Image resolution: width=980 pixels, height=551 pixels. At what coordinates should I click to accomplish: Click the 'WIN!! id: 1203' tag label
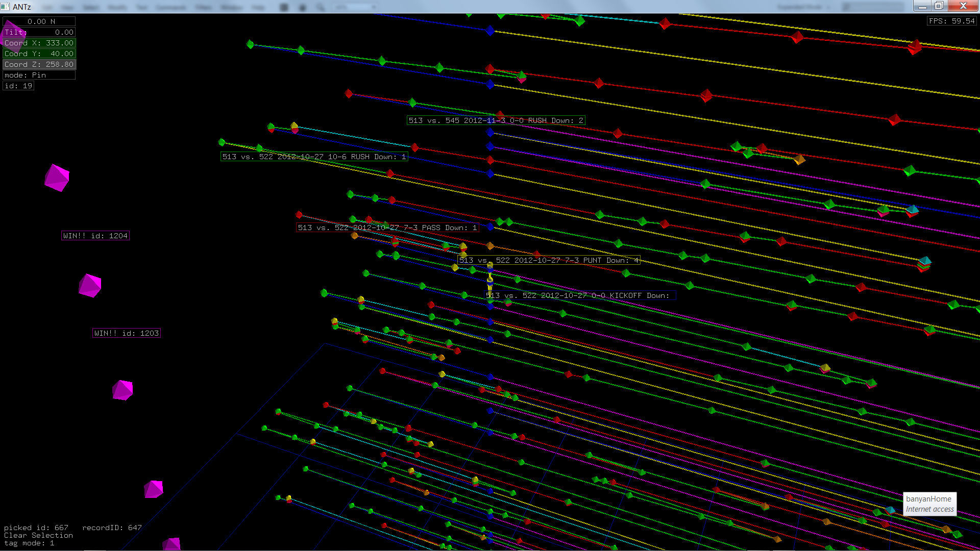(127, 333)
